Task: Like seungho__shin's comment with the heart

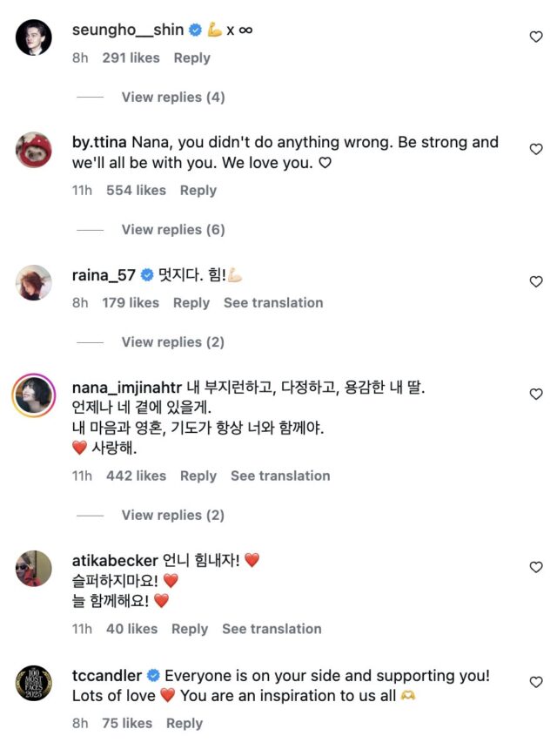Action: 536,37
